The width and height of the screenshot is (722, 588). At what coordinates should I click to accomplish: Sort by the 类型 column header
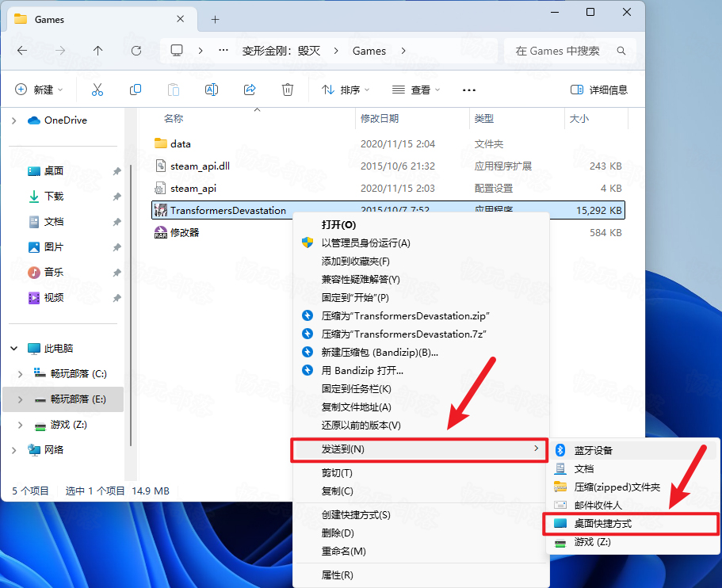point(484,118)
